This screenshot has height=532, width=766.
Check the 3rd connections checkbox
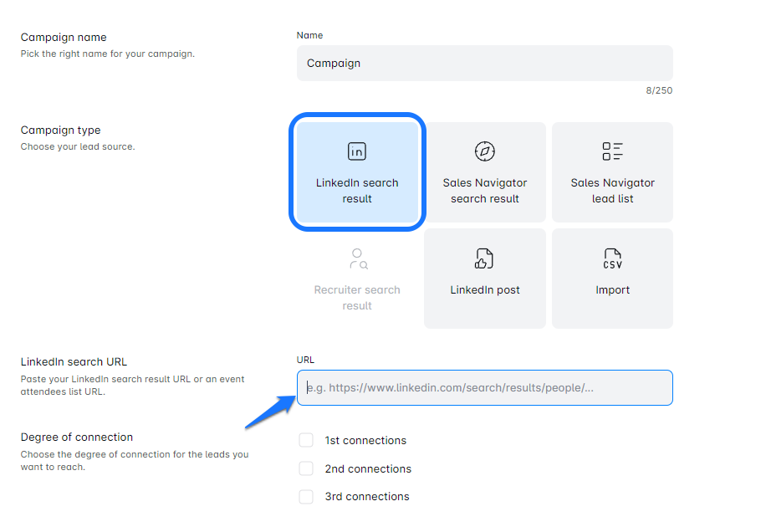[x=306, y=497]
